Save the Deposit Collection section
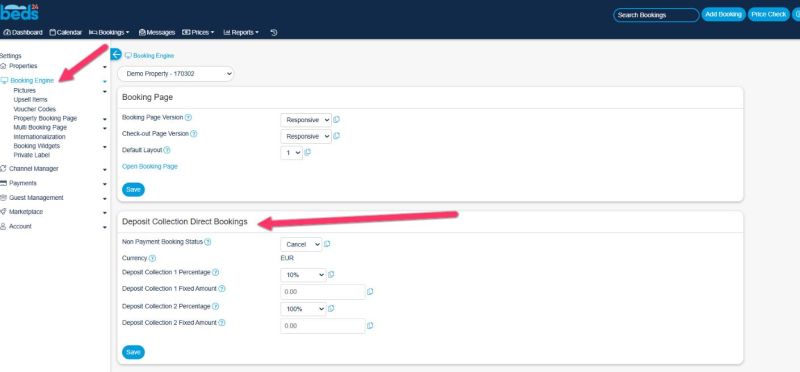 pos(133,352)
